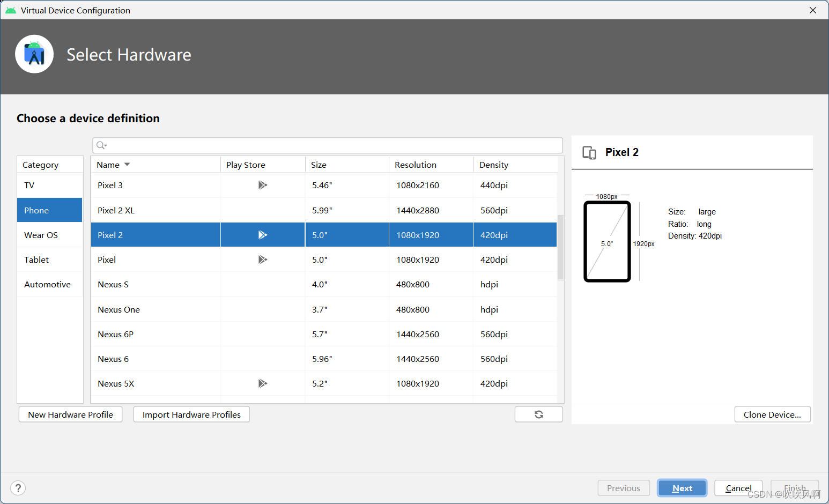Click the Previous button

(624, 488)
